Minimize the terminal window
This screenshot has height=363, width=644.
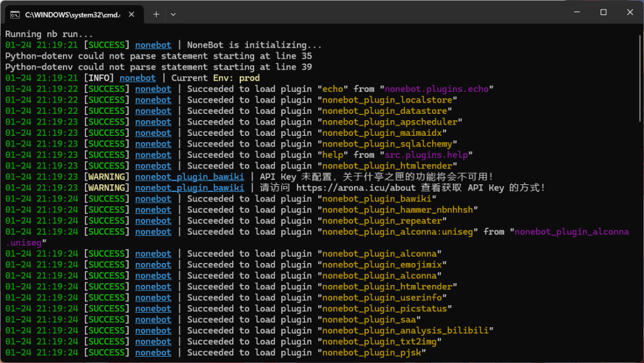pos(577,13)
